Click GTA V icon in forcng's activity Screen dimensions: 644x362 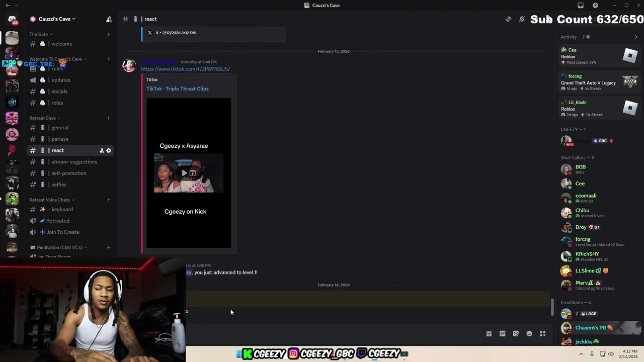point(630,81)
